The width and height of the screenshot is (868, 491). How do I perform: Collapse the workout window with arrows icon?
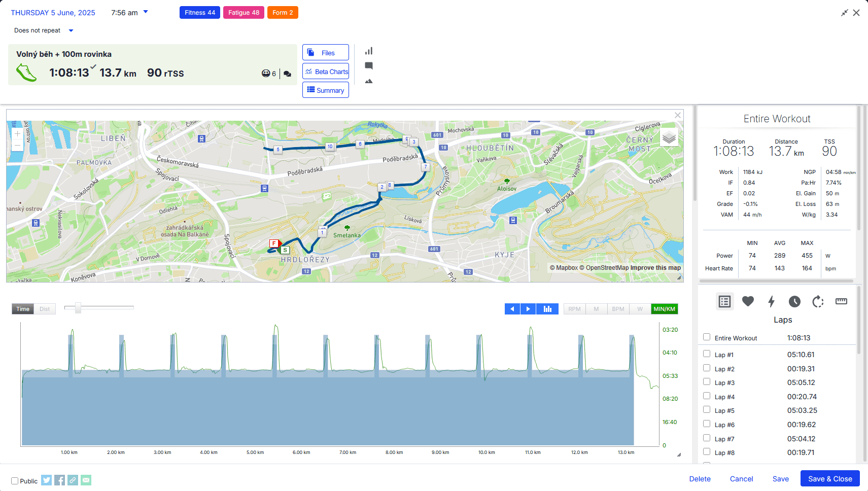point(845,13)
